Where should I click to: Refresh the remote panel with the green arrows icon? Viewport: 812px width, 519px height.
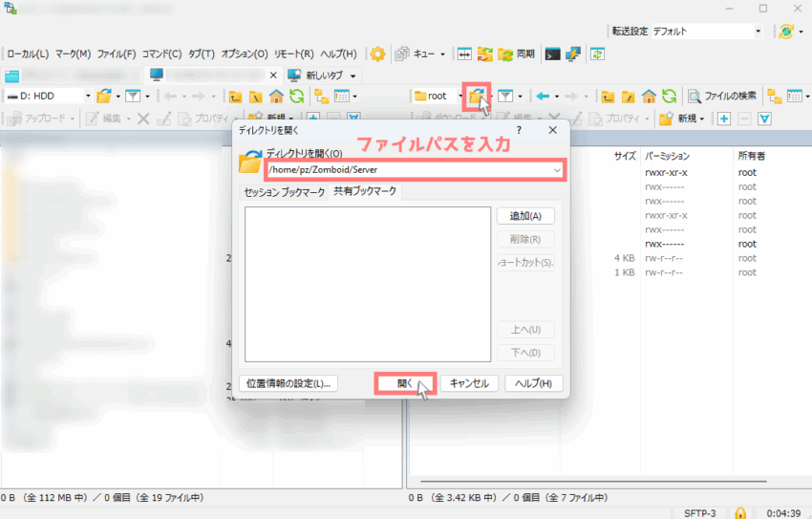coord(670,96)
